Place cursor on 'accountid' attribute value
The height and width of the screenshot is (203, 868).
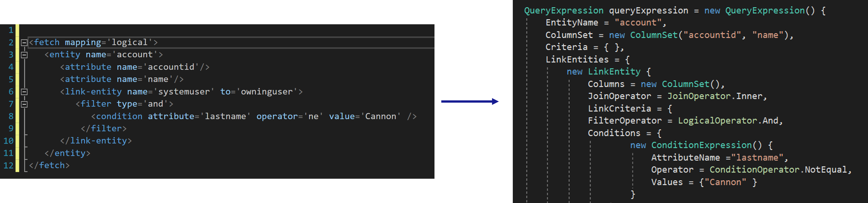coord(171,67)
